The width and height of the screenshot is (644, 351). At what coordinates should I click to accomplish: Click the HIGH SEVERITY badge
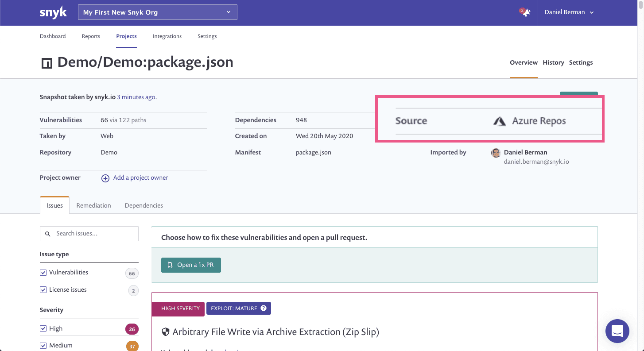[178, 309]
